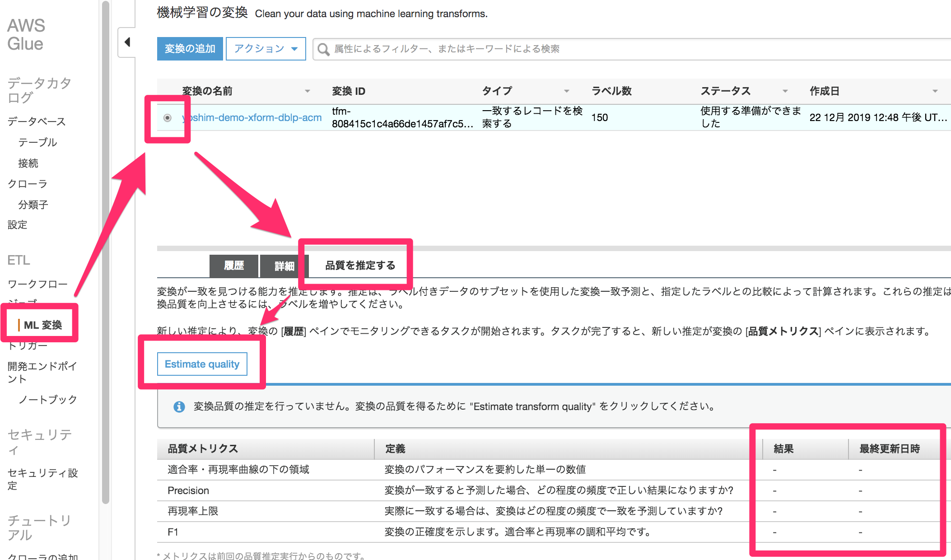Image resolution: width=951 pixels, height=560 pixels.
Task: Switch to the 詳細 tab
Action: [284, 266]
